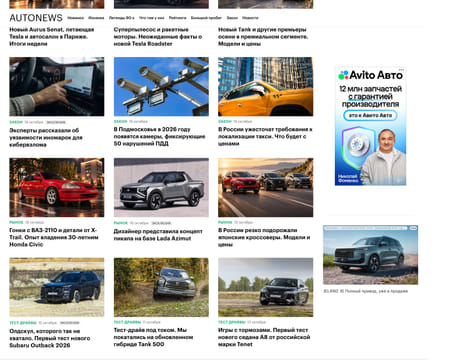Open the Новости menu item
The height and width of the screenshot is (360, 463).
pyautogui.click(x=250, y=18)
